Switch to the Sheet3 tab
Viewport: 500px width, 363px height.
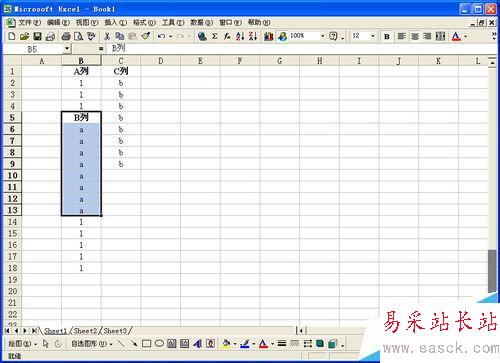(115, 331)
